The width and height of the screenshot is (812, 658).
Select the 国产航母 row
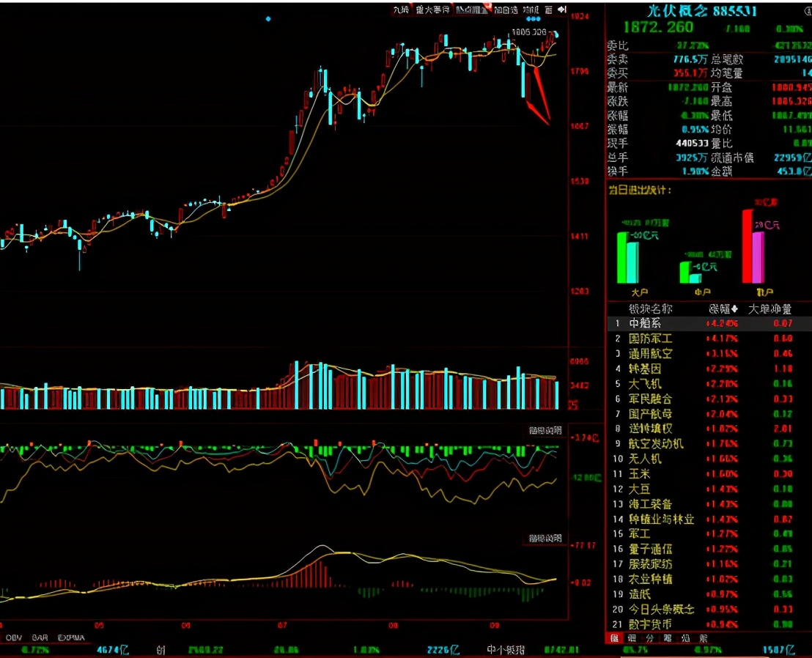709,414
